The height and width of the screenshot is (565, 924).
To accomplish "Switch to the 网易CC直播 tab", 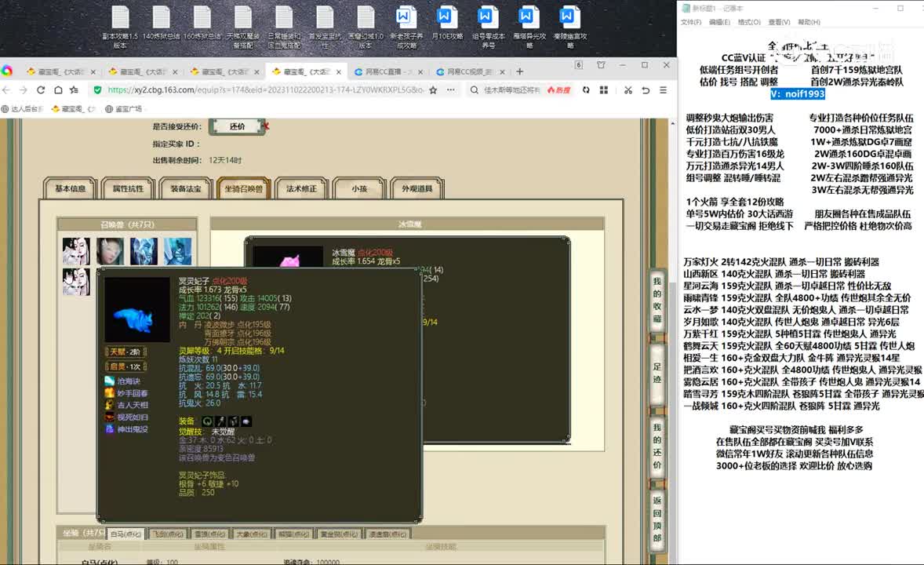I will coord(387,72).
